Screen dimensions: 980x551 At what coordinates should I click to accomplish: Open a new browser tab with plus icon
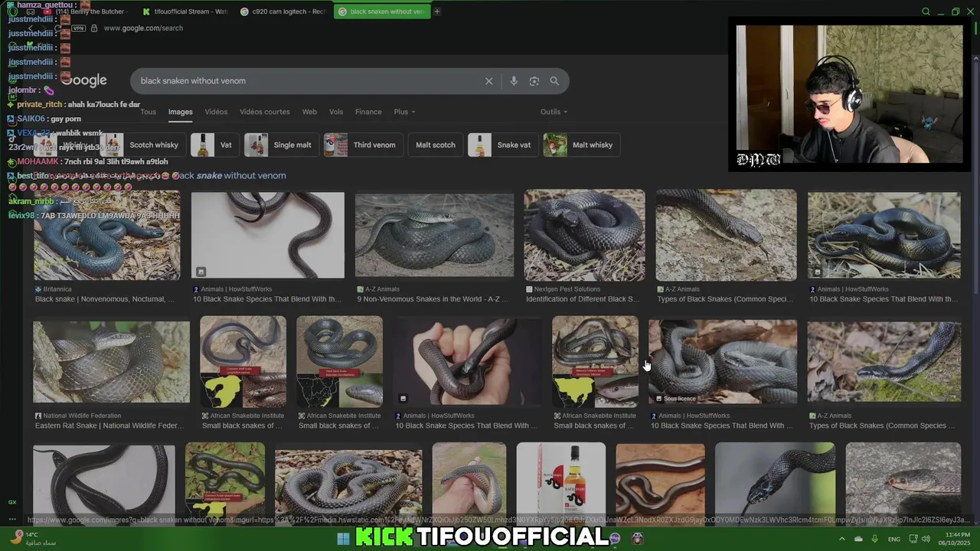(x=437, y=11)
